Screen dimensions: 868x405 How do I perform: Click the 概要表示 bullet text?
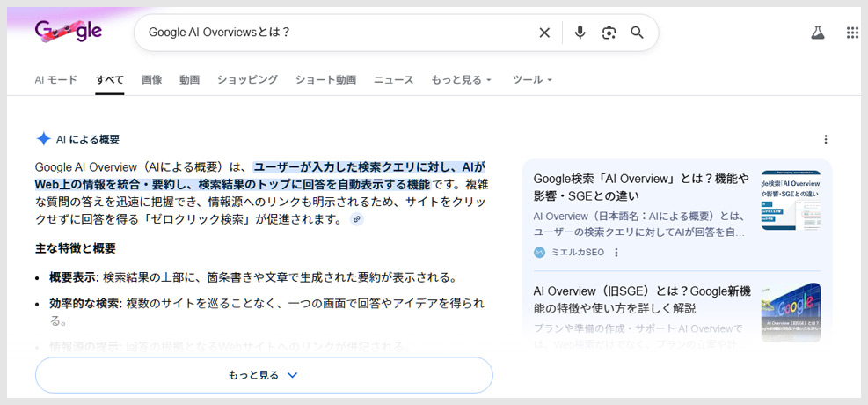pos(253,277)
